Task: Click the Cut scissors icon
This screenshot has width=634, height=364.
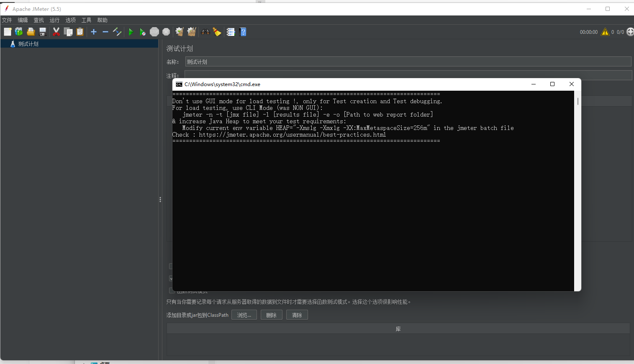Action: pyautogui.click(x=56, y=32)
